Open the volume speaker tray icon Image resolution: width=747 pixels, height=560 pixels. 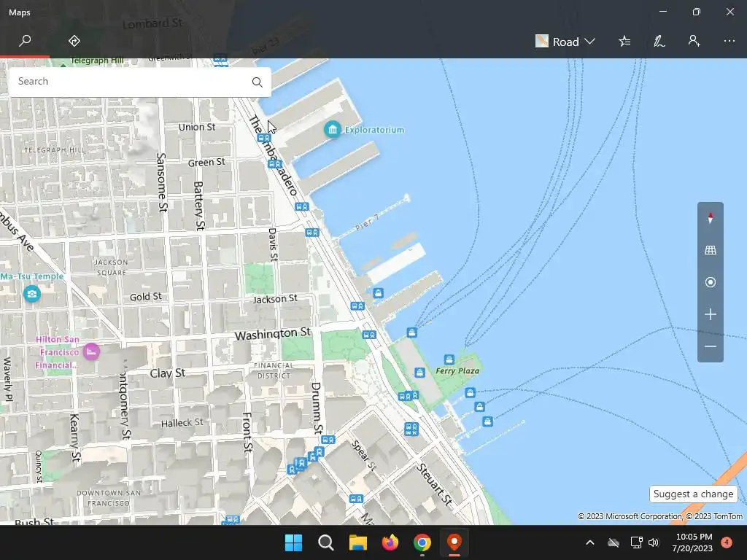pos(654,542)
